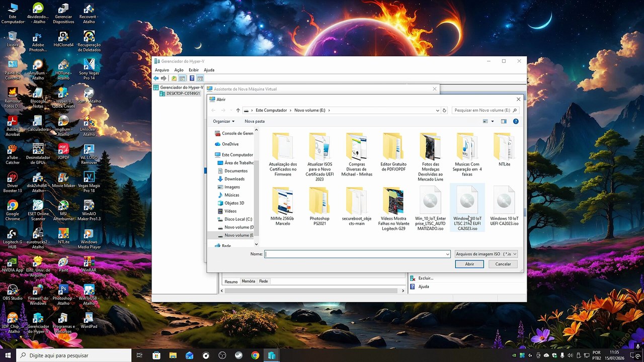Open the Fotos das Mordaças Devolvidas folder
The image size is (644, 362).
tap(430, 157)
